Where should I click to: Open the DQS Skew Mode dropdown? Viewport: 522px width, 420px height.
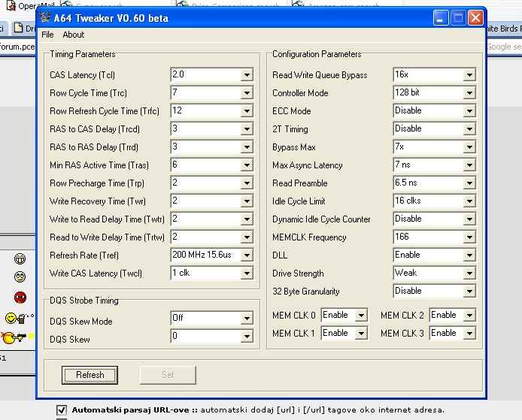coord(246,319)
